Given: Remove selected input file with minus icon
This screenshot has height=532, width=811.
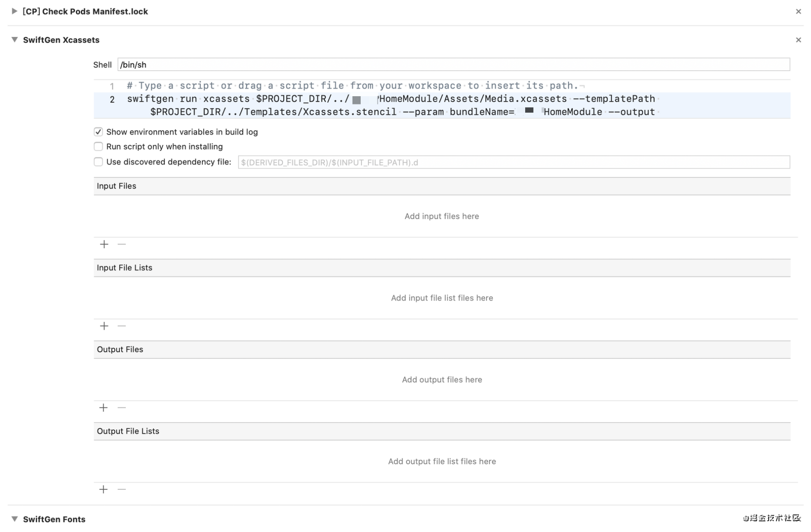Looking at the screenshot, I should [122, 244].
